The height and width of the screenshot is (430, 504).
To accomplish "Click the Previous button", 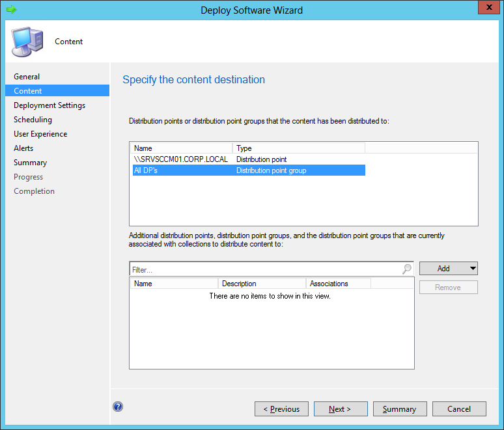I will pos(281,409).
